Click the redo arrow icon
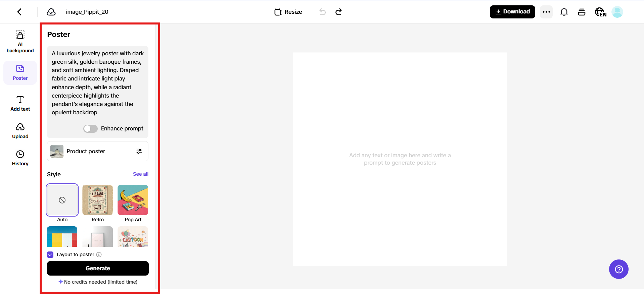Viewport: 644px width, 294px height. pyautogui.click(x=338, y=12)
